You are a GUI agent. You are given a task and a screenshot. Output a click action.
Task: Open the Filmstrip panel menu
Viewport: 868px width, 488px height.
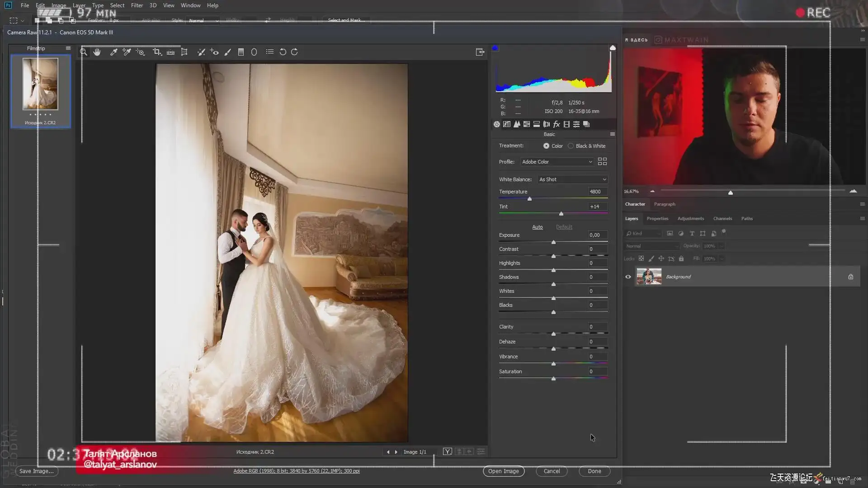(x=68, y=48)
